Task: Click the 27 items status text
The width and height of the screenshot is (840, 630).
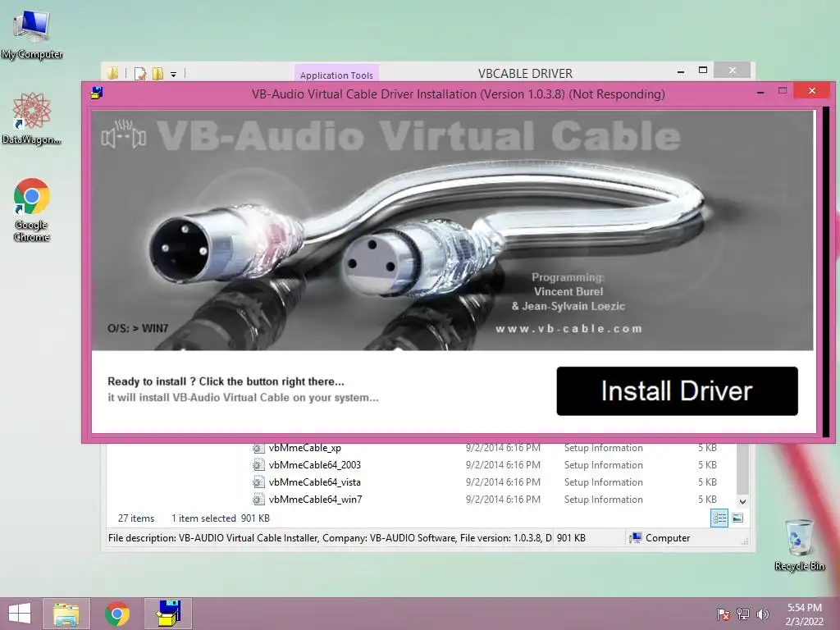Action: pos(136,518)
